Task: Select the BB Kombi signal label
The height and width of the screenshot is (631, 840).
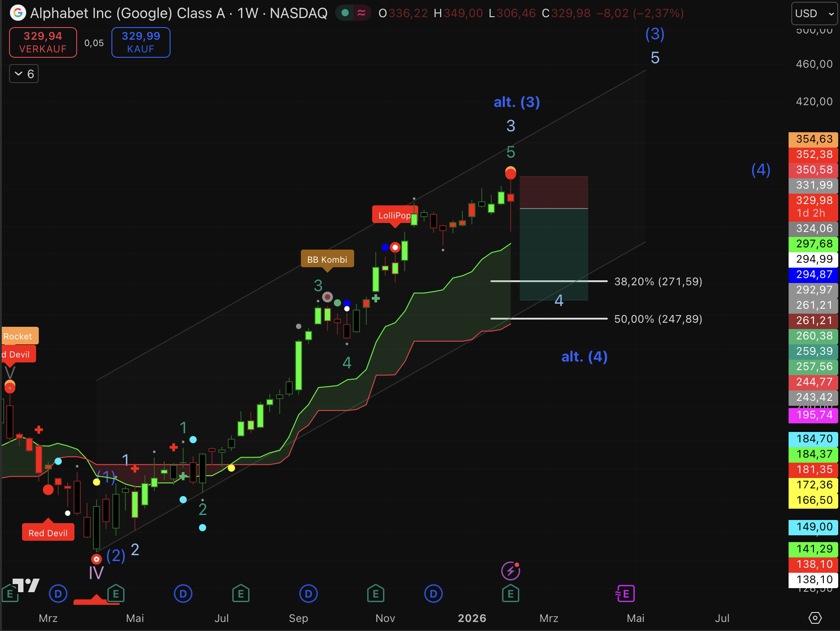Action: (327, 260)
